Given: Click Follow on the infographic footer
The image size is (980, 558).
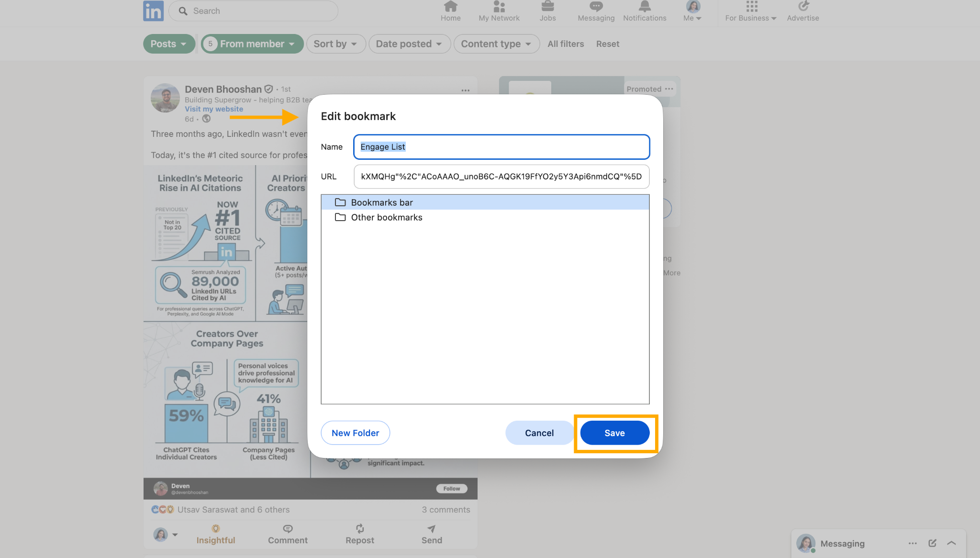Looking at the screenshot, I should (x=452, y=489).
